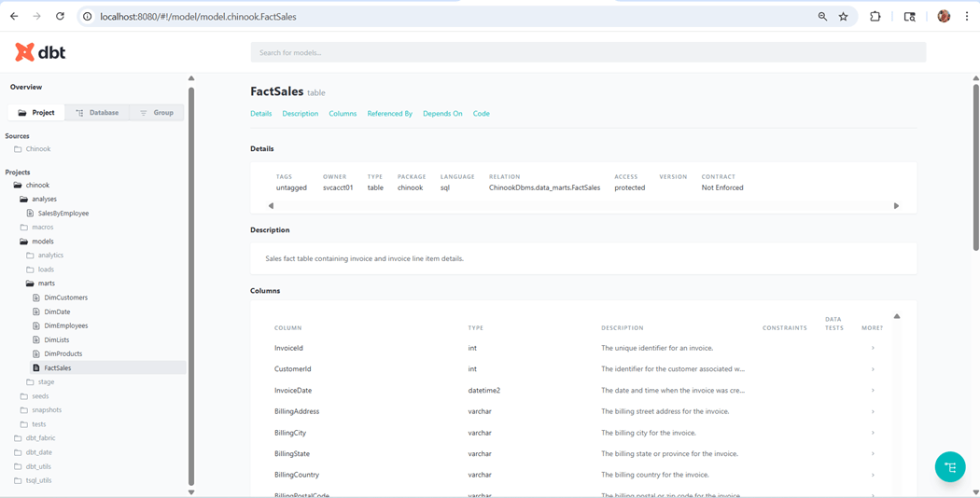Switch to the Group tab

click(x=156, y=113)
